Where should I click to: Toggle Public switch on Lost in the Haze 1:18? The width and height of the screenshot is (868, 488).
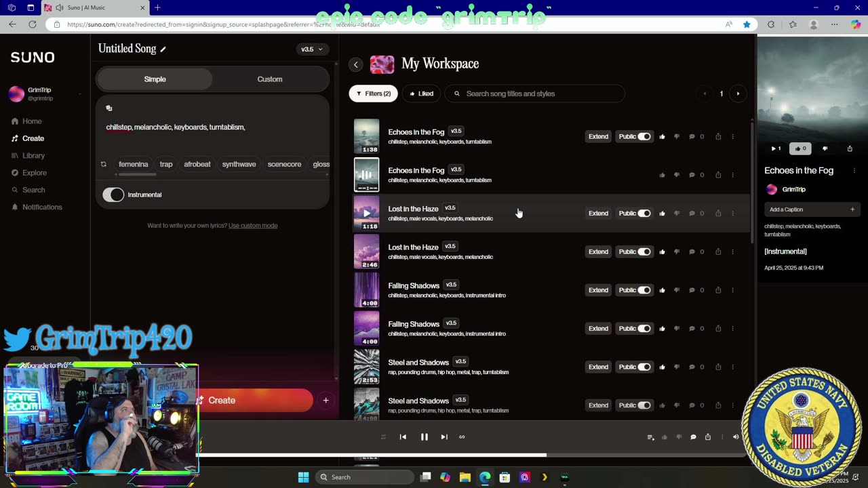tap(644, 213)
